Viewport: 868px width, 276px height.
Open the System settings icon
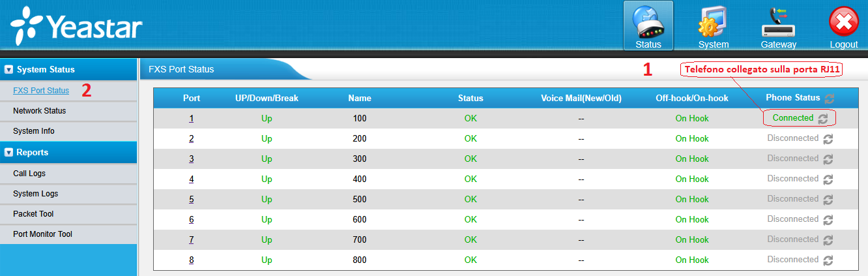(713, 26)
